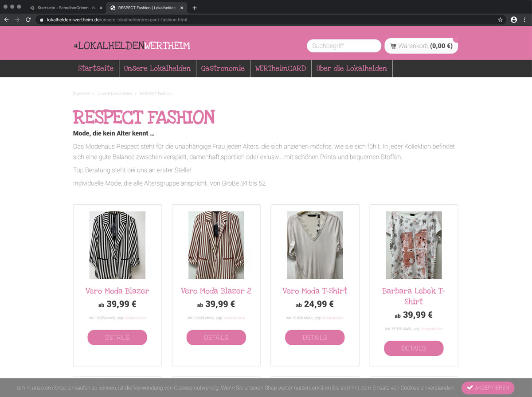Click the #LOKALHELDENWERTHEIM logo
Screen dimensions: 532x397
coord(132,46)
